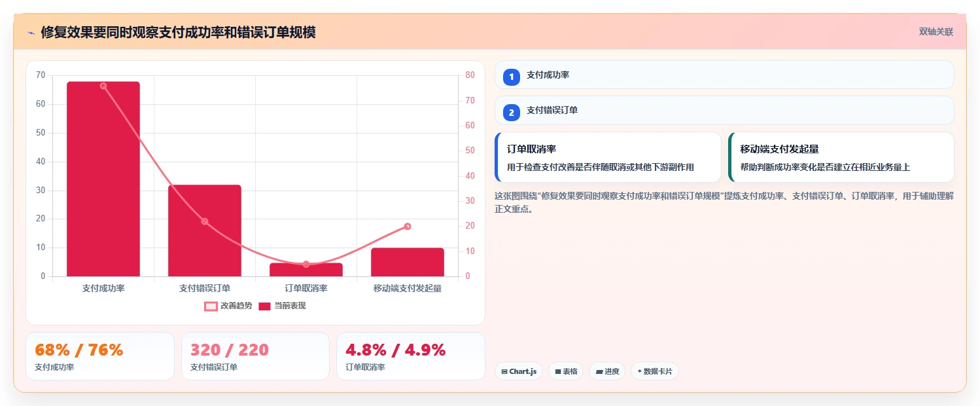Toggle the 当前表现 legend swatch
Viewport: 980px width, 406px height.
tap(264, 306)
